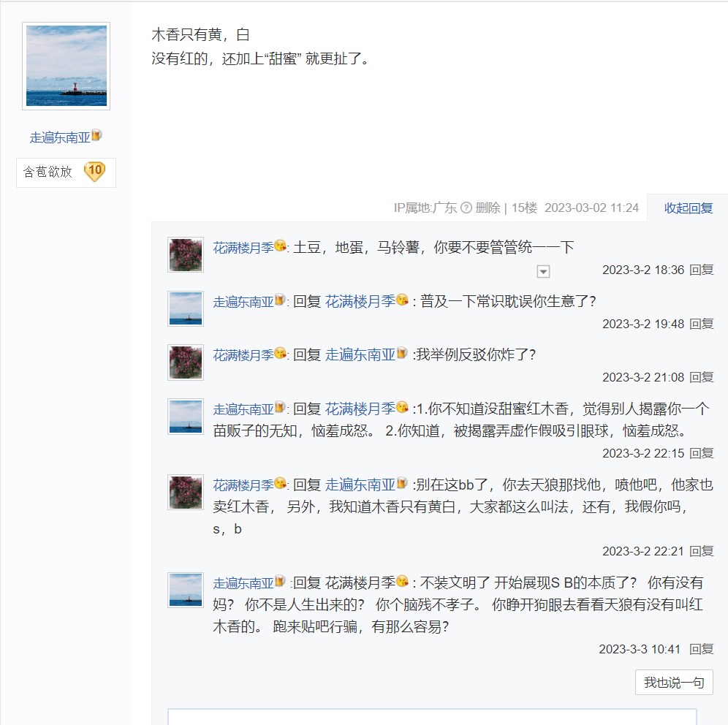Click 回复 on the 22:21 comment
This screenshot has width=728, height=725.
coord(702,551)
